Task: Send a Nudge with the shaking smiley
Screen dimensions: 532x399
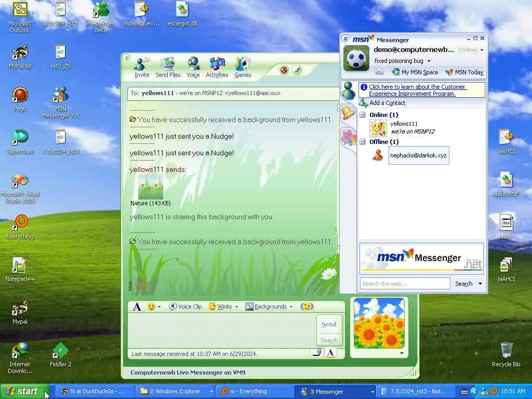Action: point(307,307)
